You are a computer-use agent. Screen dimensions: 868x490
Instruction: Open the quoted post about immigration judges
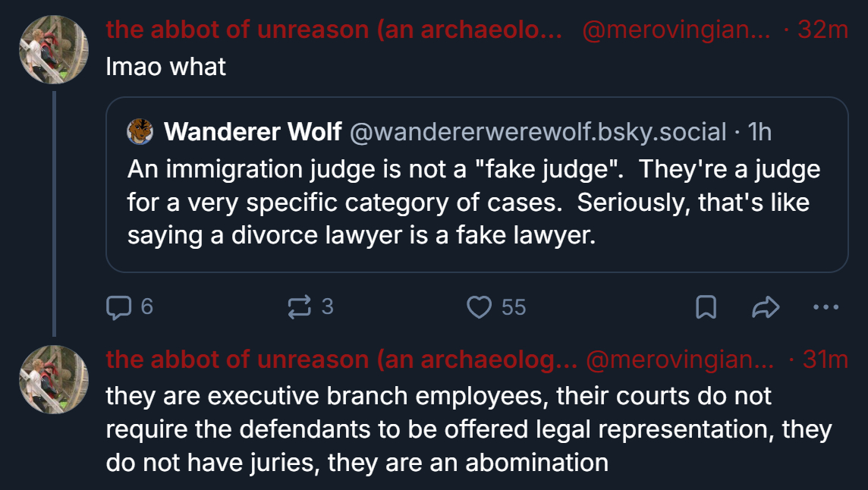476,202
